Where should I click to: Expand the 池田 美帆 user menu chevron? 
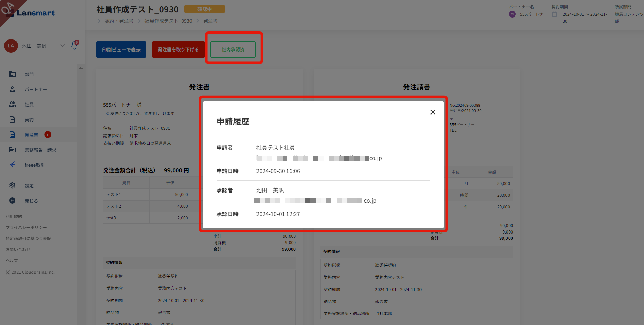pyautogui.click(x=63, y=46)
